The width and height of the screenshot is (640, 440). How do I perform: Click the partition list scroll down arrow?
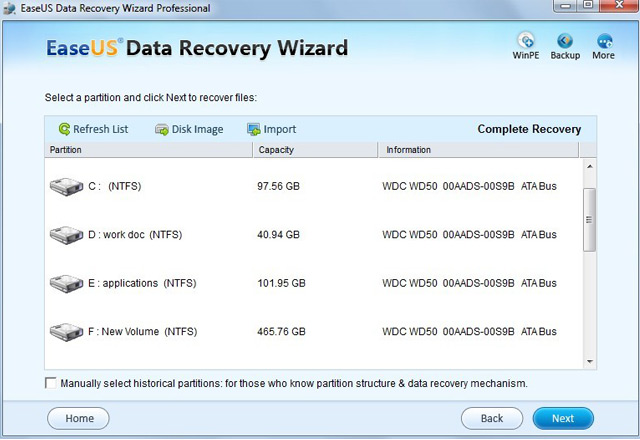point(590,361)
